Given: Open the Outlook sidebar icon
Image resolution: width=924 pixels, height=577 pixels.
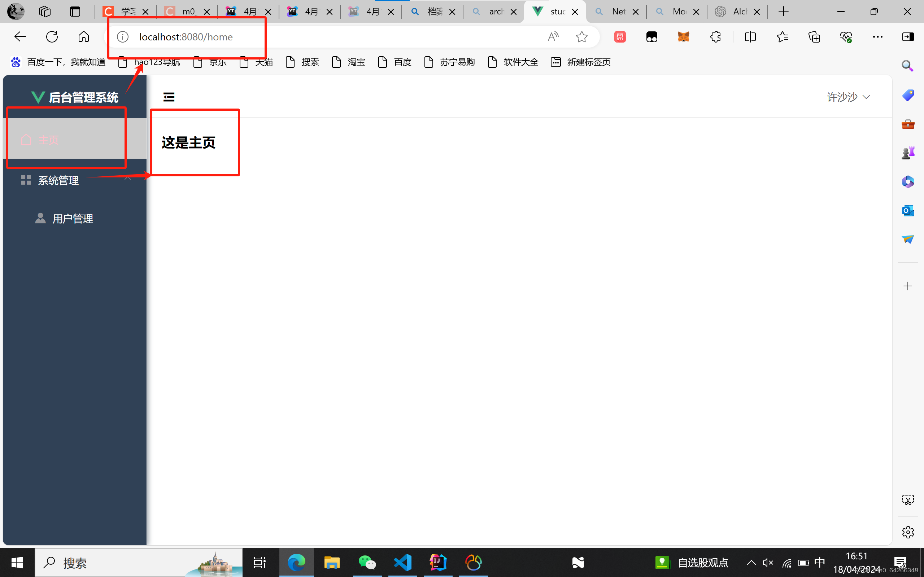Looking at the screenshot, I should click(908, 211).
